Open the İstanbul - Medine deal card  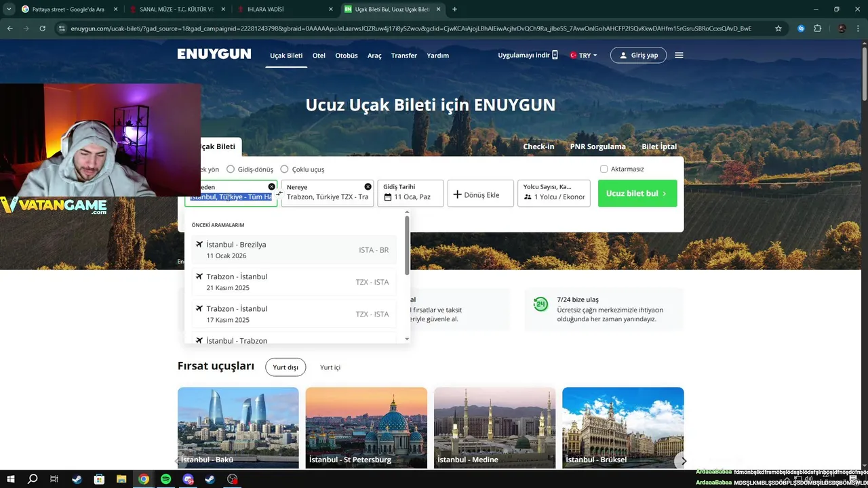pyautogui.click(x=494, y=428)
